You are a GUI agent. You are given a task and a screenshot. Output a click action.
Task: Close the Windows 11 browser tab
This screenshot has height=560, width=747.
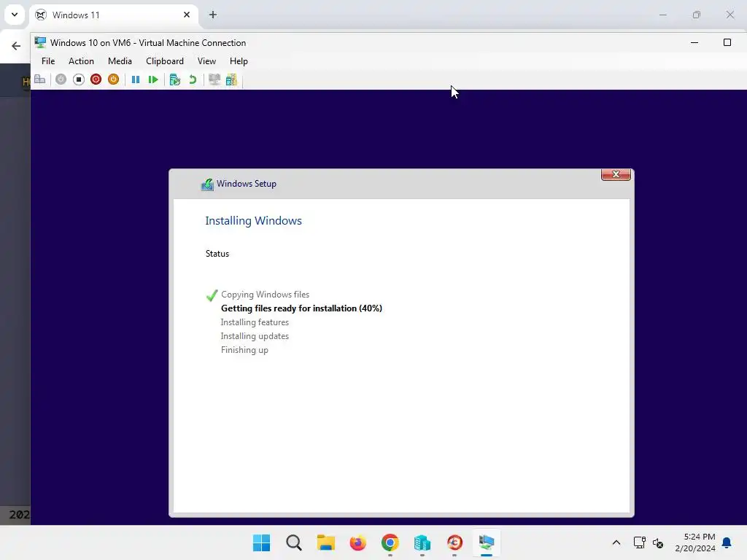point(187,15)
